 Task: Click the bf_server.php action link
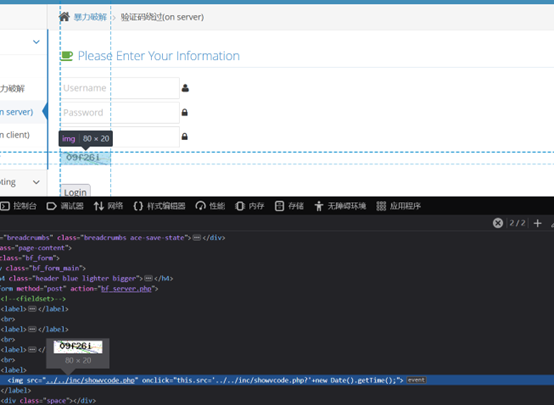click(126, 289)
